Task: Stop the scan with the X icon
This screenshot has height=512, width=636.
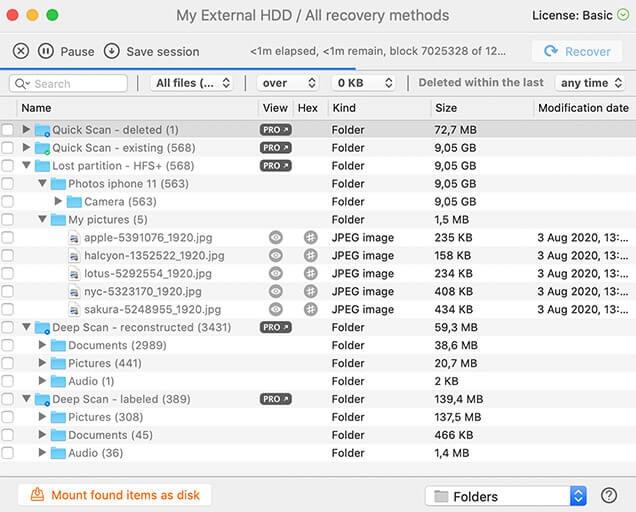Action: [x=21, y=52]
